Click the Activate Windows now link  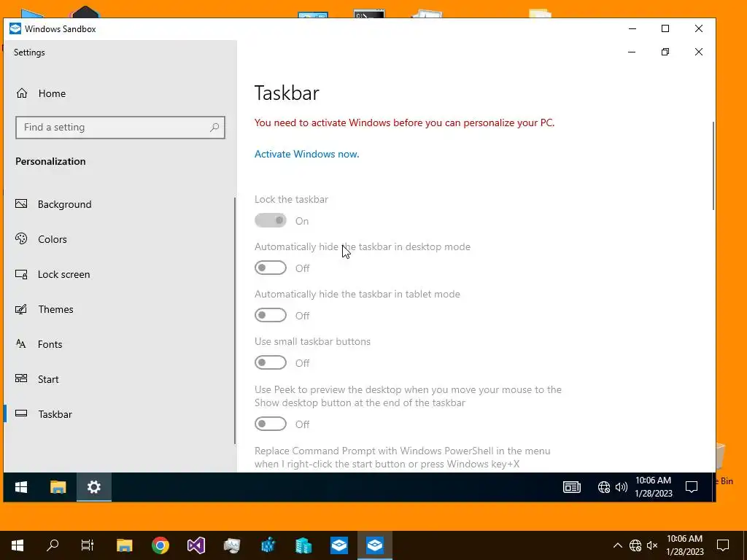pos(307,155)
